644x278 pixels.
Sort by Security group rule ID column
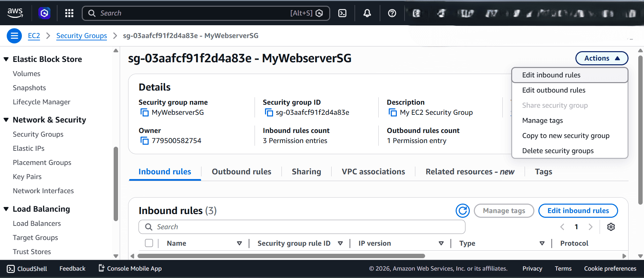pos(340,243)
